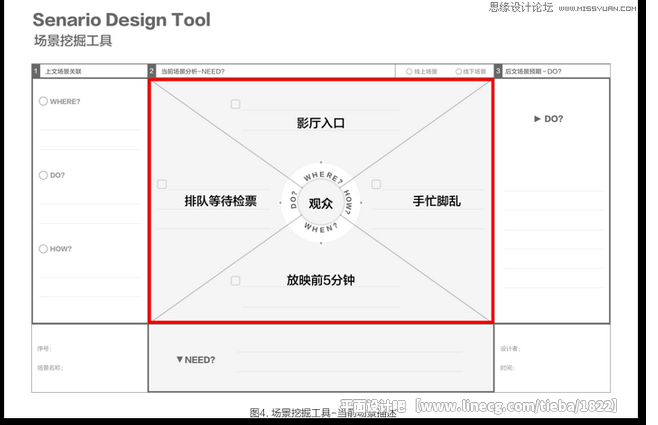Click the title Senario Design Tool
The width and height of the screenshot is (658, 425).
[x=122, y=20]
